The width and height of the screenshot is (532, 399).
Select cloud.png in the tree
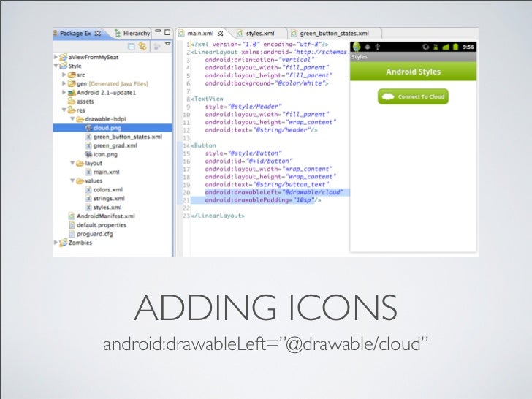(x=107, y=128)
